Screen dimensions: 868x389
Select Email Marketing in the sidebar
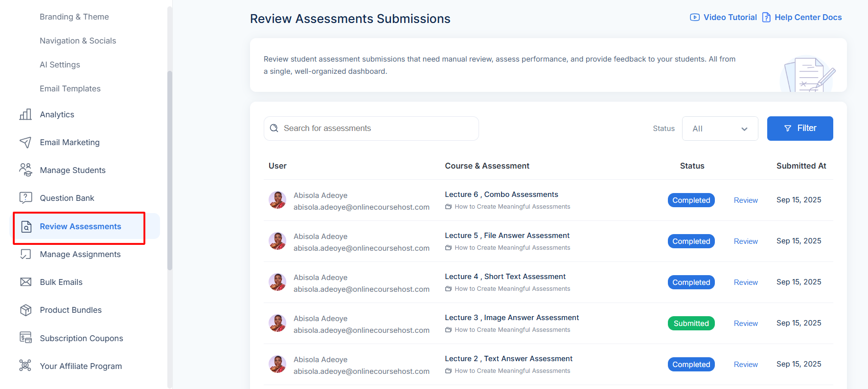pos(69,142)
